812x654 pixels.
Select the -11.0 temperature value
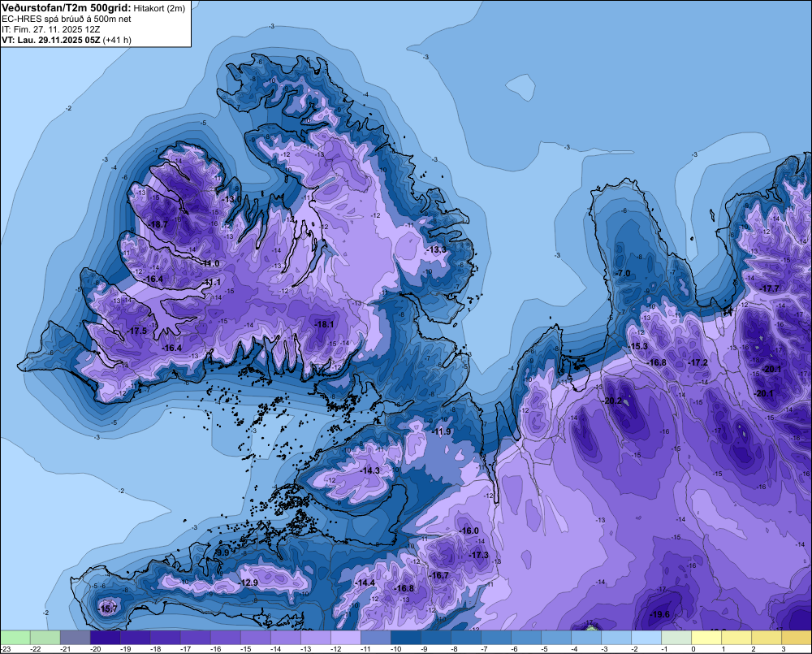pos(209,263)
